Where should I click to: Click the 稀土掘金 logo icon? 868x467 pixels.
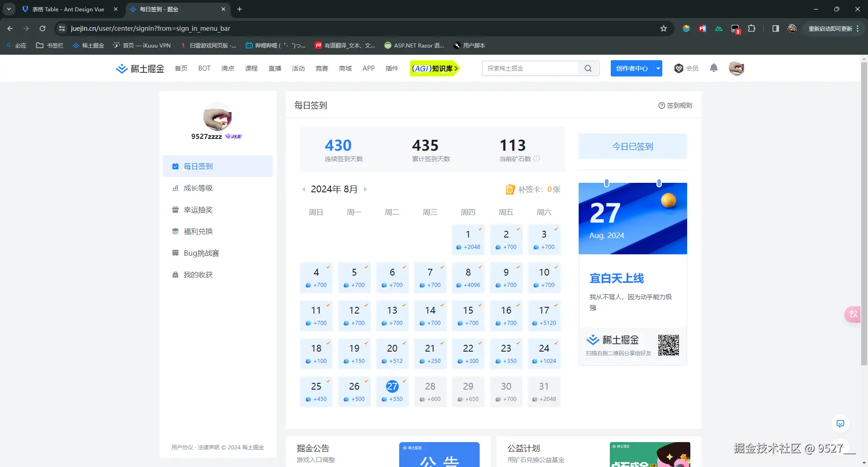coord(121,68)
